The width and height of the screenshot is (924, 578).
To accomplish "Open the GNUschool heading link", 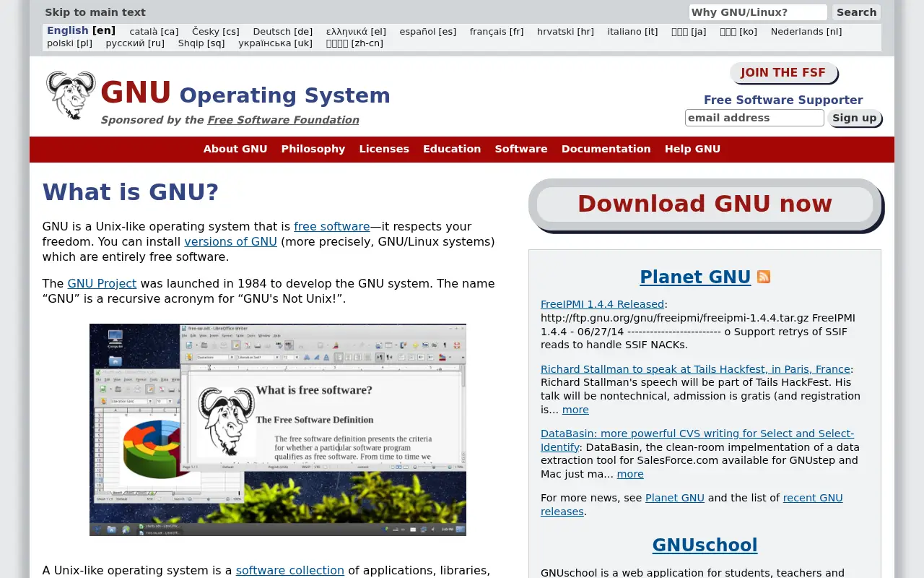I will click(x=705, y=545).
